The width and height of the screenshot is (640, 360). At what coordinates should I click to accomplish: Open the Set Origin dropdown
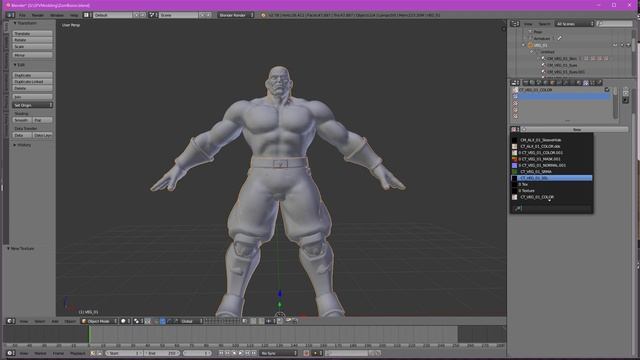tap(33, 105)
